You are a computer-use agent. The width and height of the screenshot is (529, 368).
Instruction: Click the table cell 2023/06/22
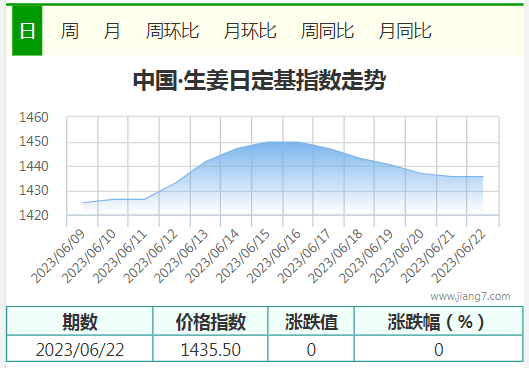click(80, 349)
